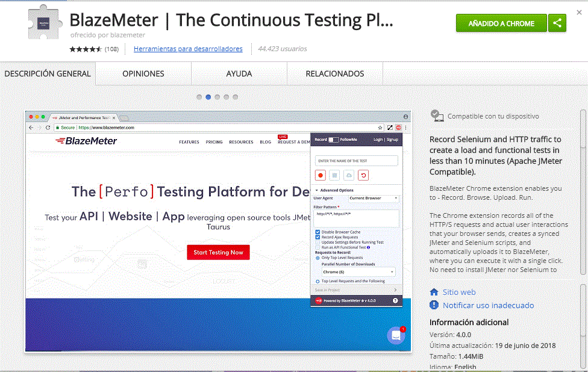Click the AÑADIDO A CHROME button
The width and height of the screenshot is (588, 372).
[501, 23]
